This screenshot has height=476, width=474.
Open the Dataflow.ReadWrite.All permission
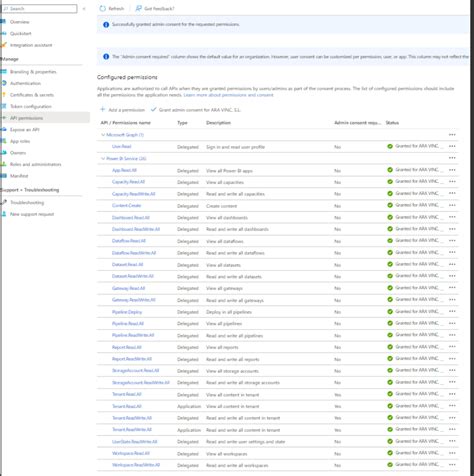coord(134,253)
